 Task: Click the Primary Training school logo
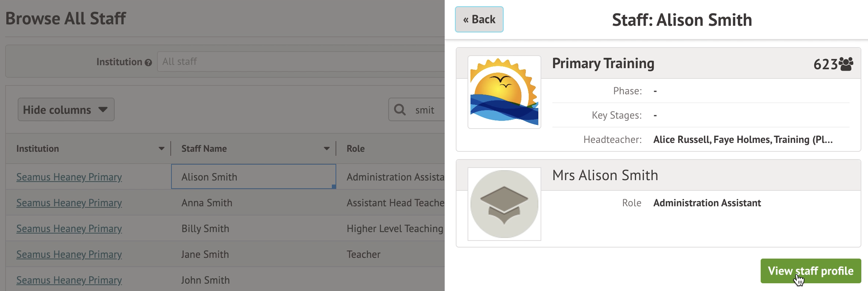pyautogui.click(x=504, y=92)
